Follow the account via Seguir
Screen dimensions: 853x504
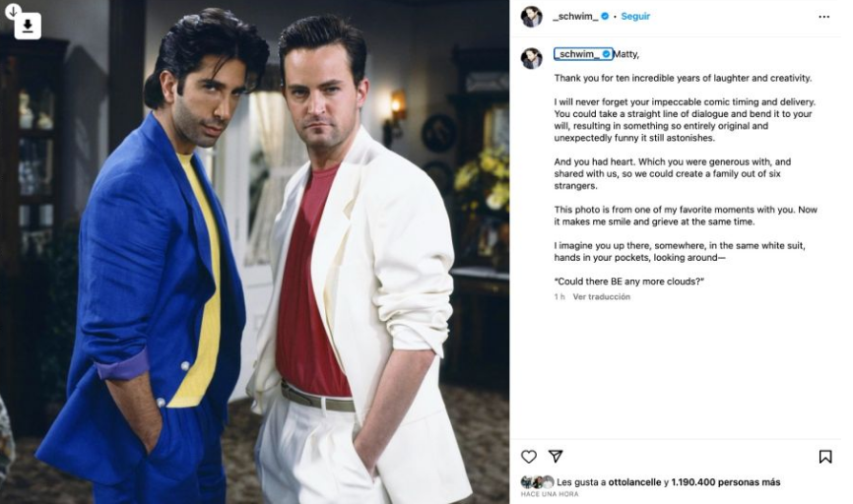[x=635, y=17]
